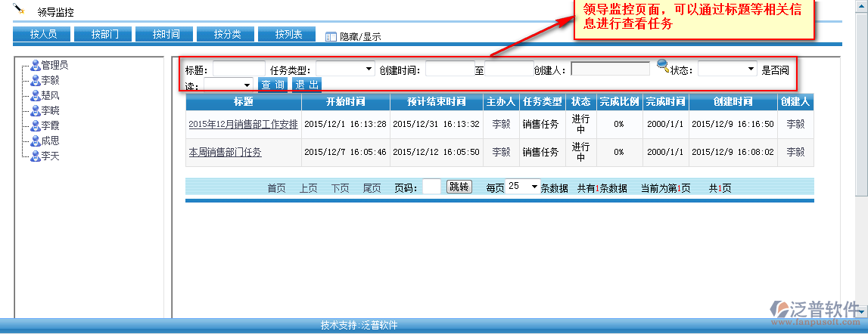Open the 按分类 tab
The height and width of the screenshot is (334, 868).
226,34
